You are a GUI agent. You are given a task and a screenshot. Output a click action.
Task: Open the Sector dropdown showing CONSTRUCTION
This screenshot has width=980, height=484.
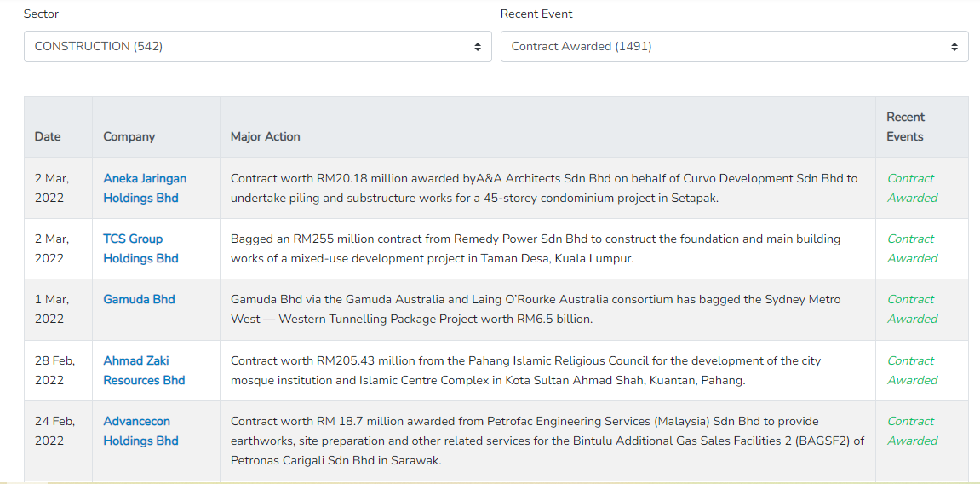(x=257, y=47)
